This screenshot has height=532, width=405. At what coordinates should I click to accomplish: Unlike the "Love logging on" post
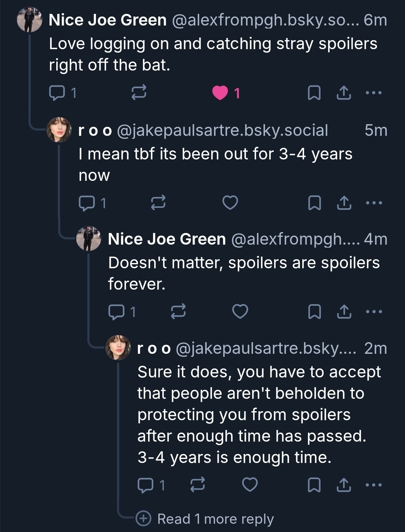tap(220, 93)
